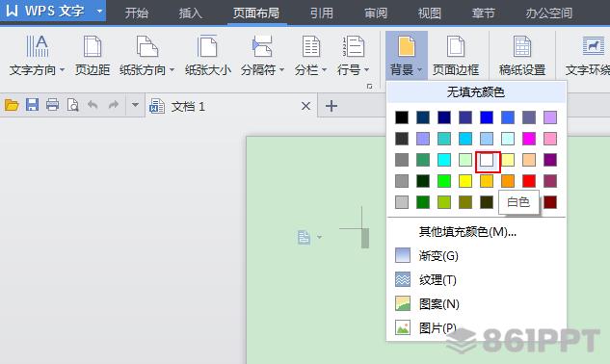The height and width of the screenshot is (364, 610).
Task: Expand the 分隔符 dropdown arrow
Action: tap(281, 70)
